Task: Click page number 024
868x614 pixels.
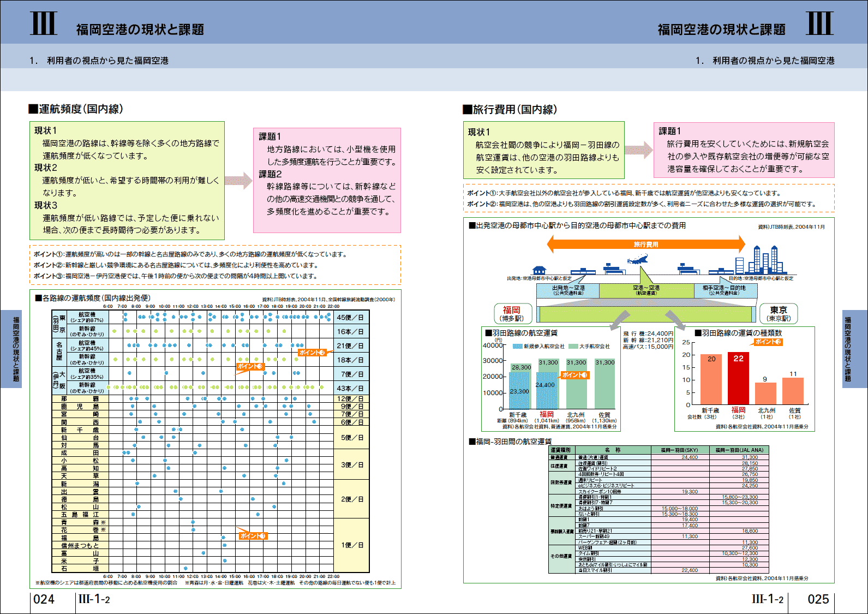Action: tap(44, 599)
